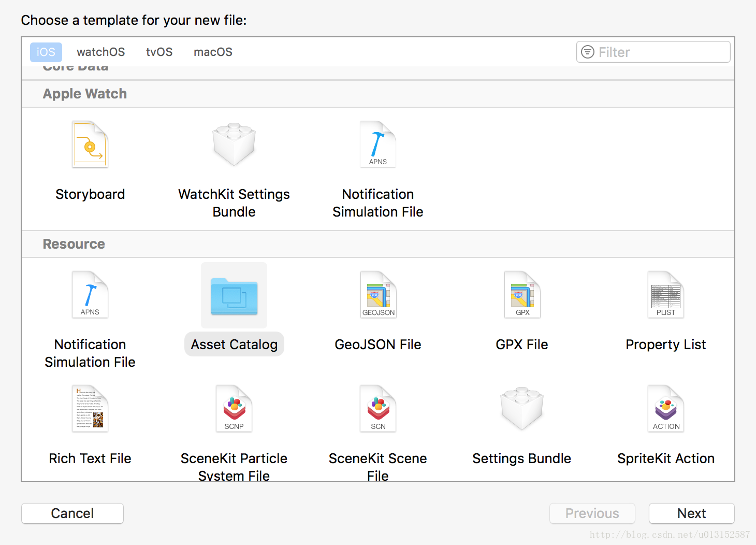Image resolution: width=756 pixels, height=545 pixels.
Task: Click the 'SceneKit Particle System File' label
Action: tap(234, 467)
